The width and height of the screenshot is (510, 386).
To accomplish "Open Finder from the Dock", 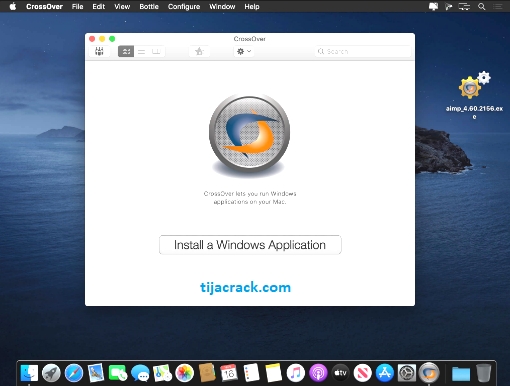I will (x=29, y=373).
